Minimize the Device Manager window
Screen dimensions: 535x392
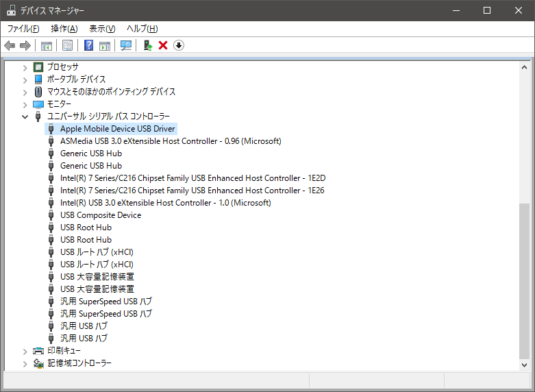[x=456, y=10]
